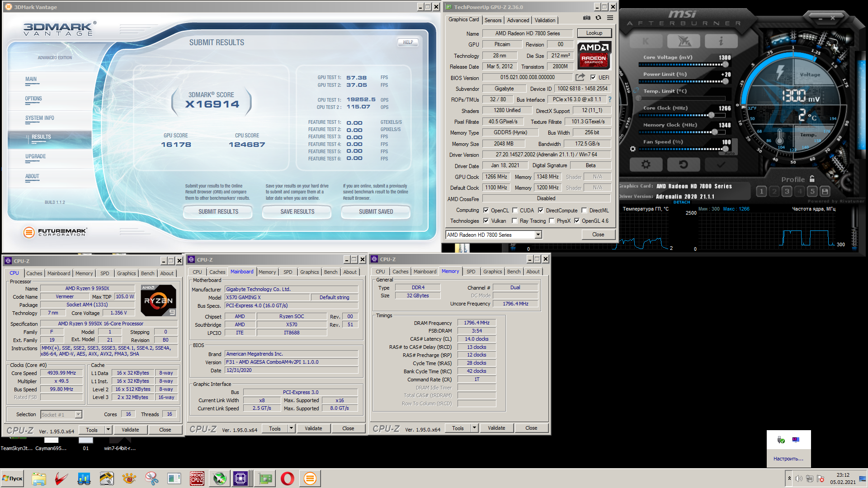
Task: Click Настроить customize tray link
Action: tap(788, 459)
